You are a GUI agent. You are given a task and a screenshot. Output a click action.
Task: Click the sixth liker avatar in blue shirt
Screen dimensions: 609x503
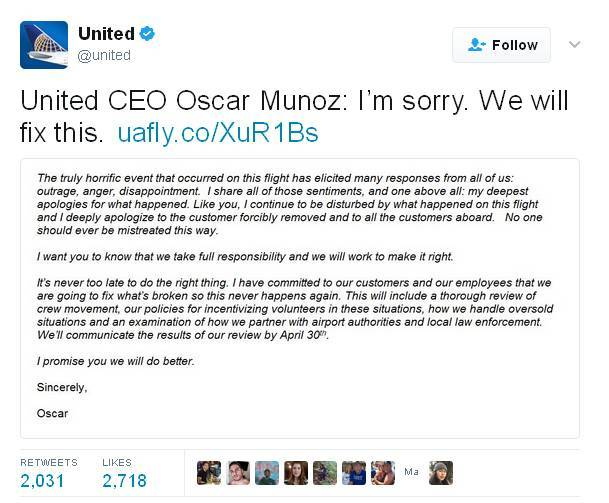pyautogui.click(x=354, y=473)
